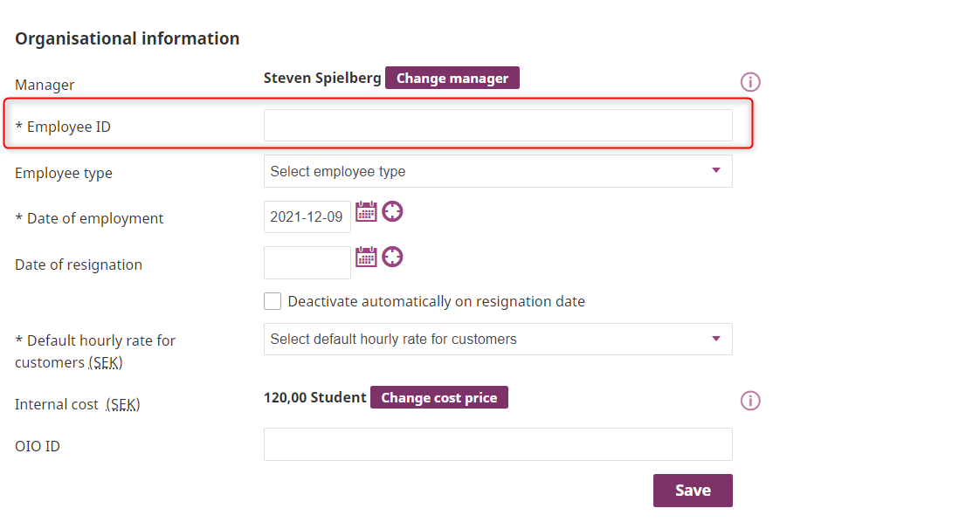Viewport: 980px width, 529px height.
Task: Click the SEK abbreviation in Internal cost label
Action: pos(123,405)
